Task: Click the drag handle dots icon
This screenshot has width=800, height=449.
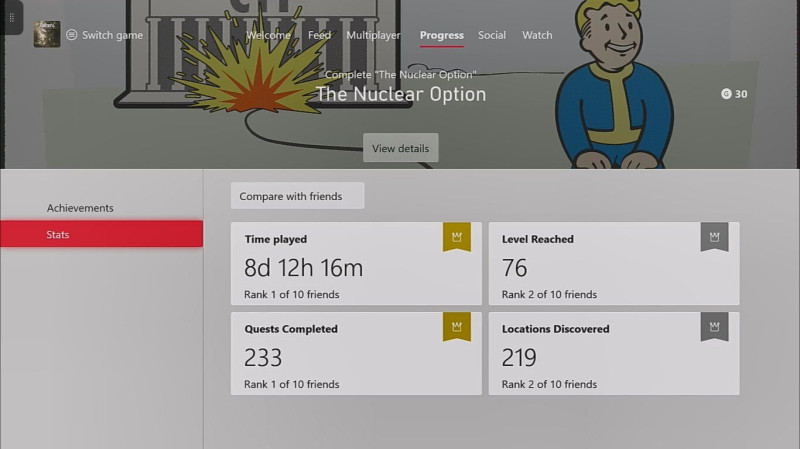Action: click(x=11, y=18)
